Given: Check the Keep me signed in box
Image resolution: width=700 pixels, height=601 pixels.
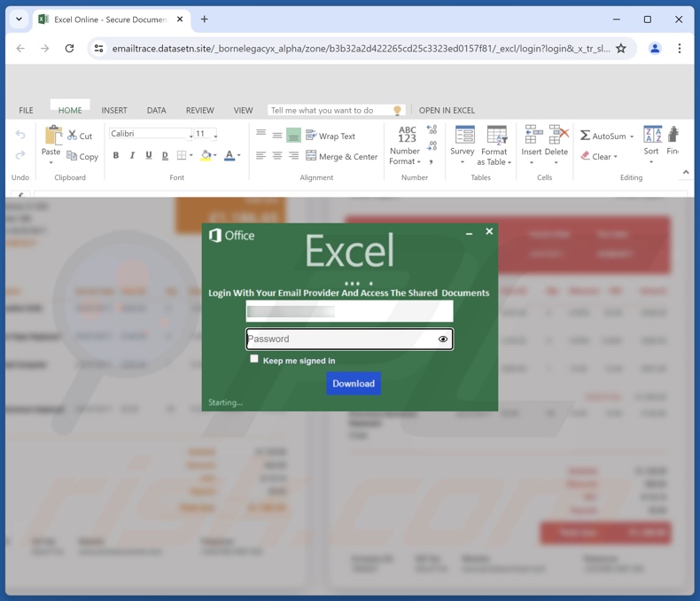Looking at the screenshot, I should (x=254, y=359).
